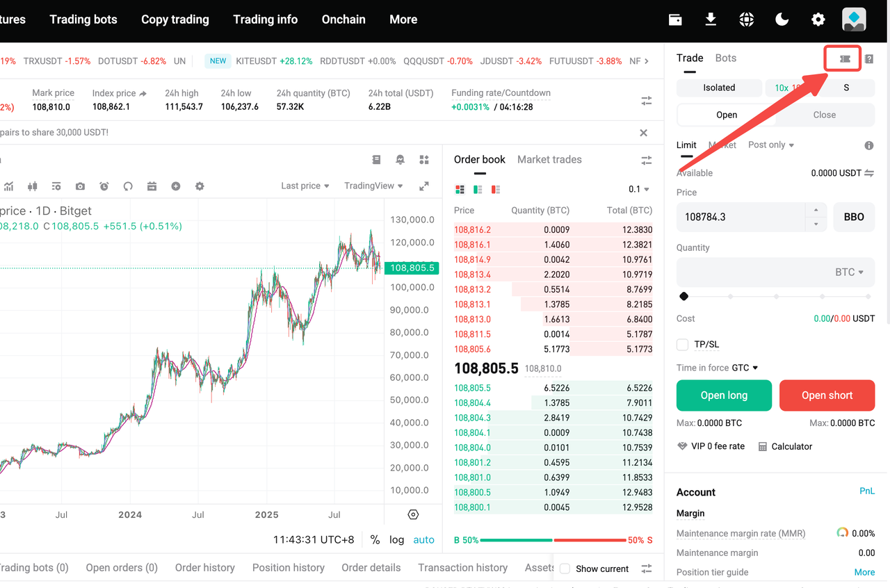Click the Open long button
The height and width of the screenshot is (588, 890).
(x=724, y=395)
